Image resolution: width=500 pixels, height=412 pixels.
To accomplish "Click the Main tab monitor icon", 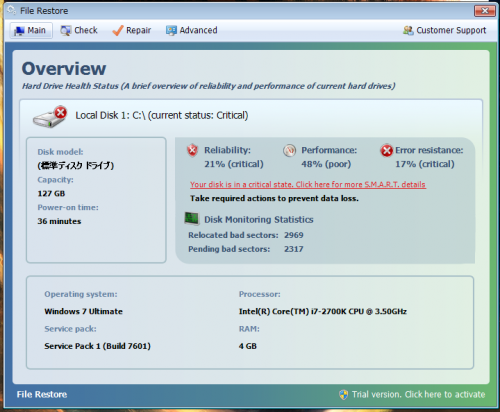I will pos(19,31).
